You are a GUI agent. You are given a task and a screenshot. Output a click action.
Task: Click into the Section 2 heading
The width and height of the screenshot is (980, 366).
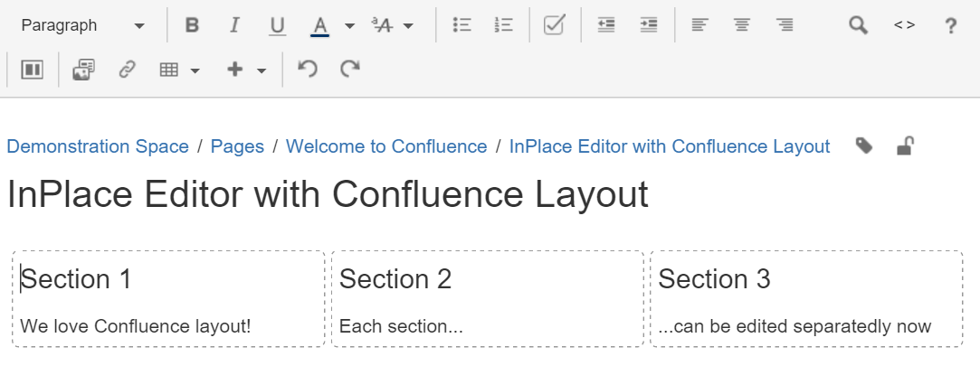pos(395,279)
